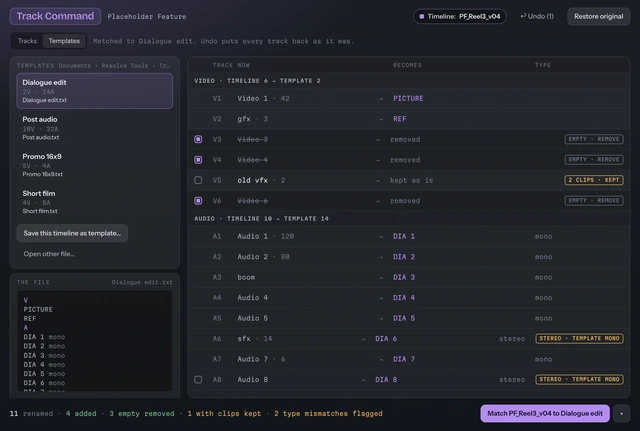Click the gfx track name on V2
Image resolution: width=640 pixels, height=431 pixels.
244,119
